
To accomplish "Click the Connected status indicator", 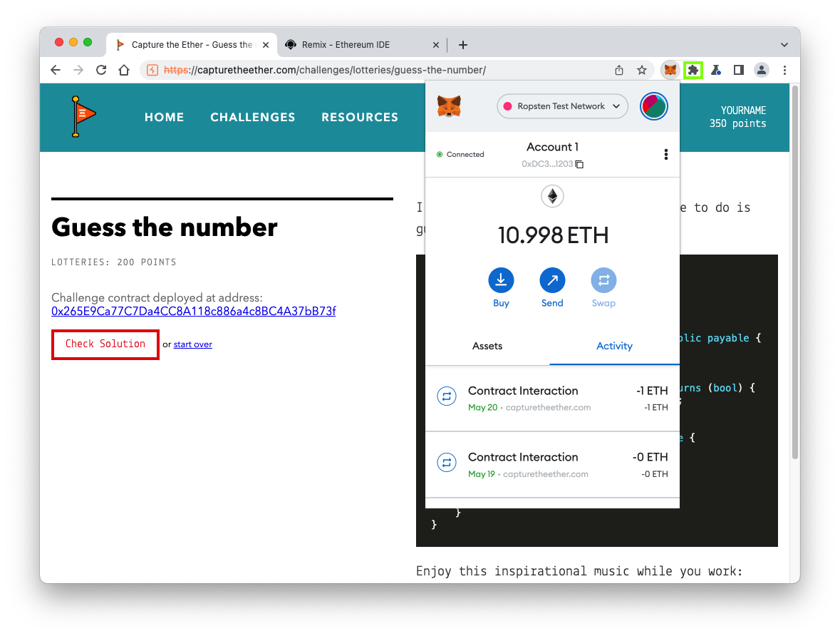I will click(x=460, y=155).
